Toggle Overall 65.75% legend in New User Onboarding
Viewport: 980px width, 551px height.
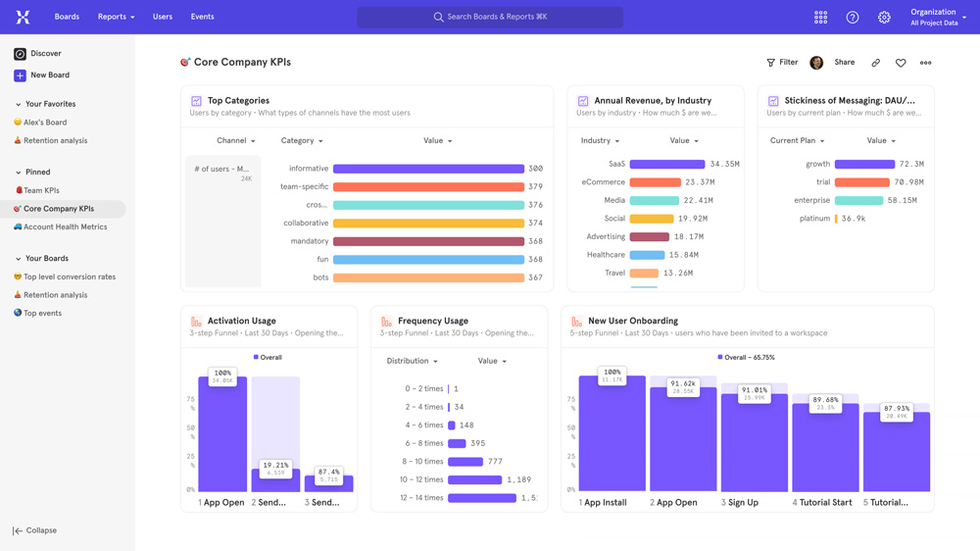(x=746, y=358)
